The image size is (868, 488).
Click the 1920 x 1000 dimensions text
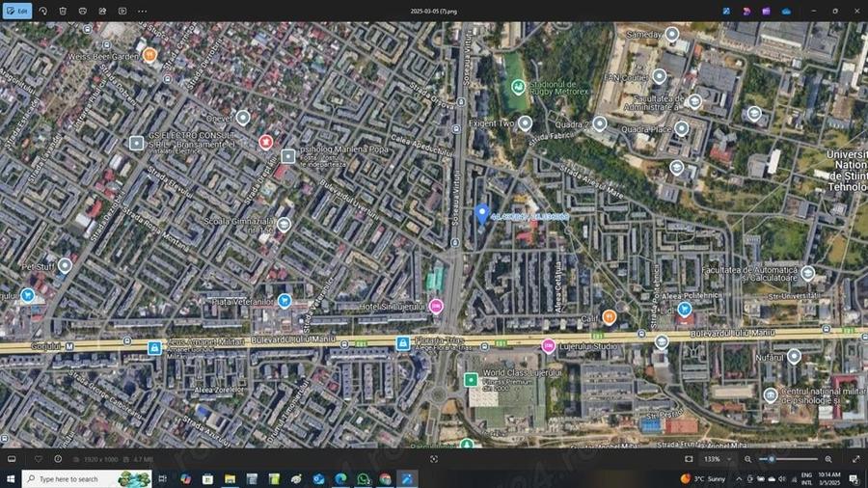click(x=100, y=459)
